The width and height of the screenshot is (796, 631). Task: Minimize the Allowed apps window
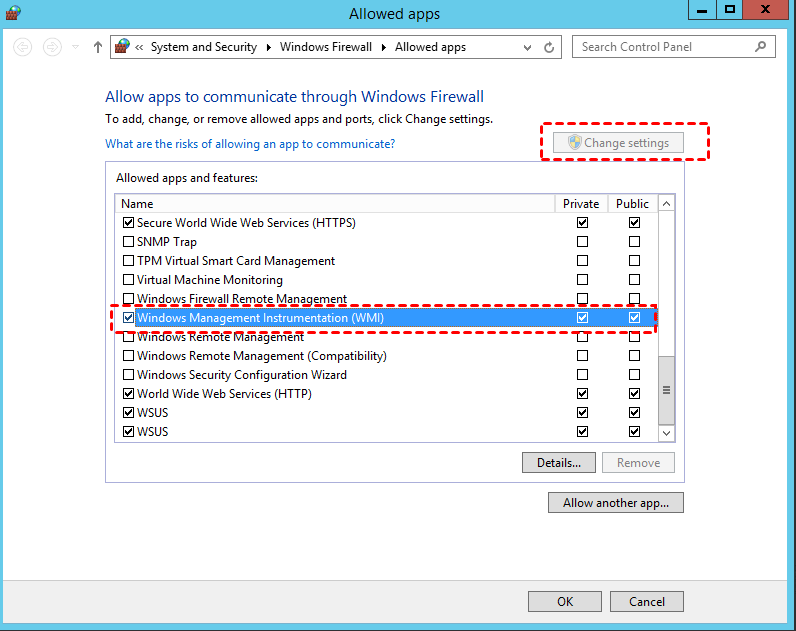pos(702,10)
